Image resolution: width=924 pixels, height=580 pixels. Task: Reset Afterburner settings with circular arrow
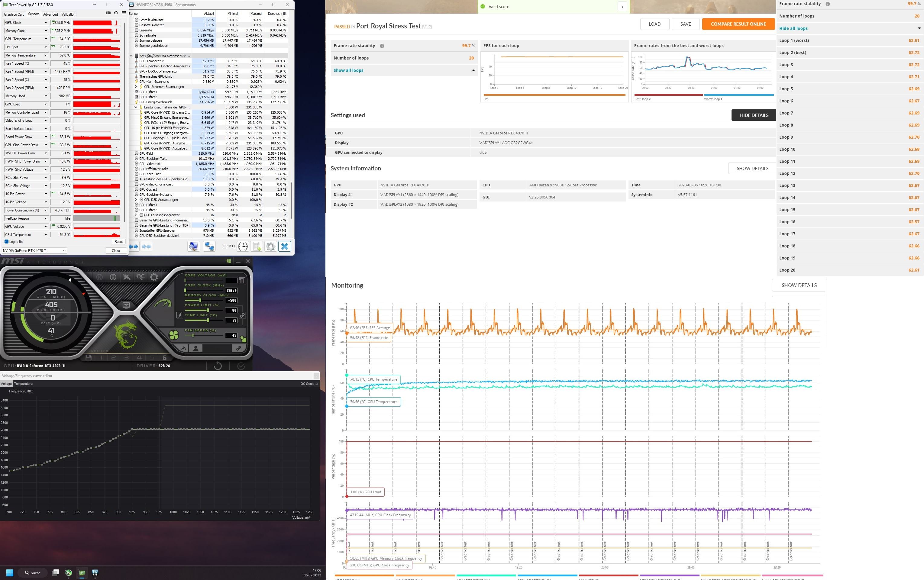[218, 366]
